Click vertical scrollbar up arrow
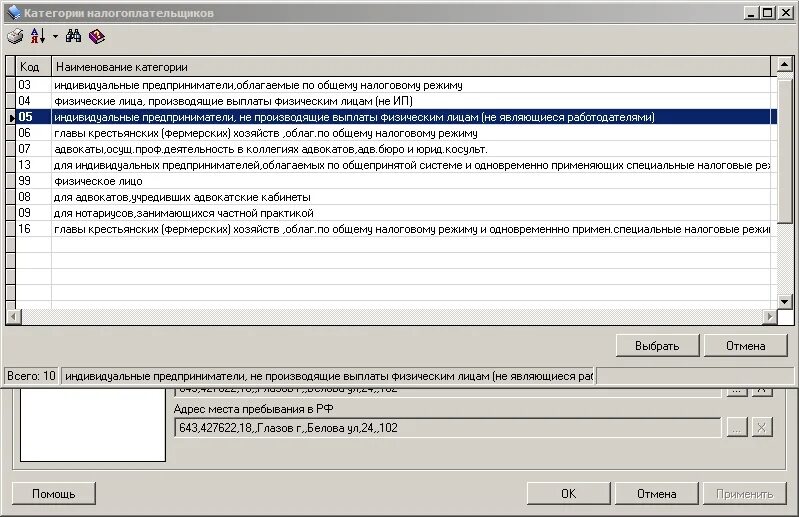The height and width of the screenshot is (517, 799). [785, 64]
